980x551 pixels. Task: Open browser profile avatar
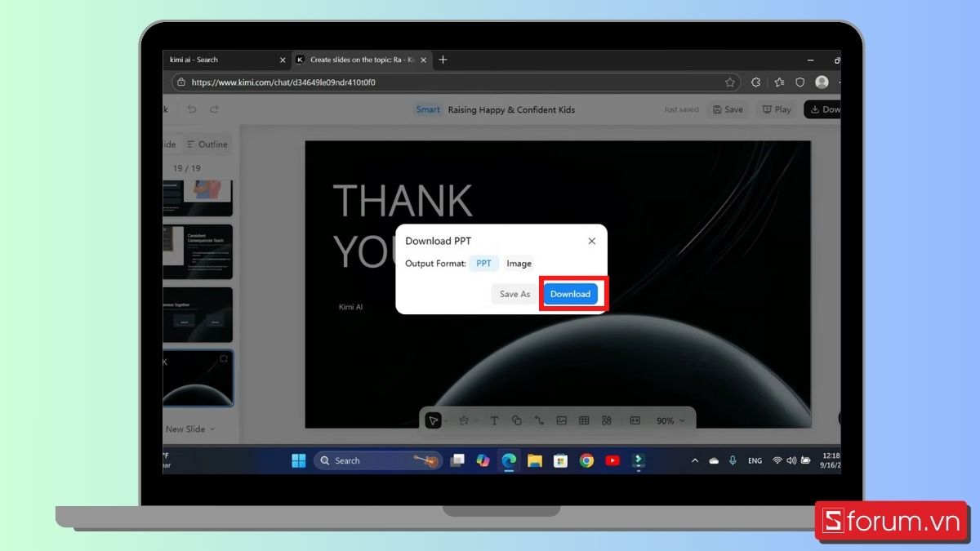[822, 82]
